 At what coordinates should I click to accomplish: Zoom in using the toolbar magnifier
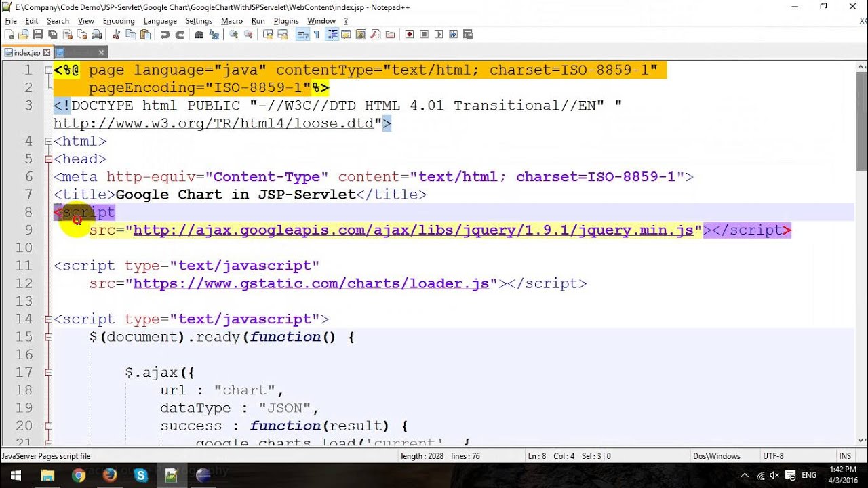233,35
